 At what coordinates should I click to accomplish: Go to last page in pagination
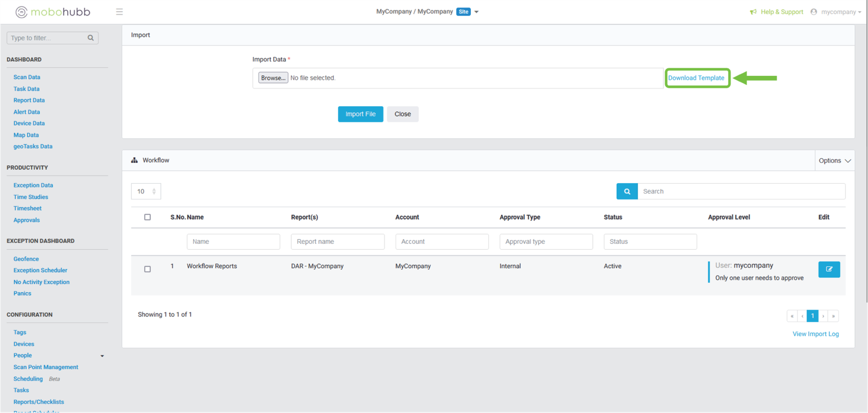(833, 316)
